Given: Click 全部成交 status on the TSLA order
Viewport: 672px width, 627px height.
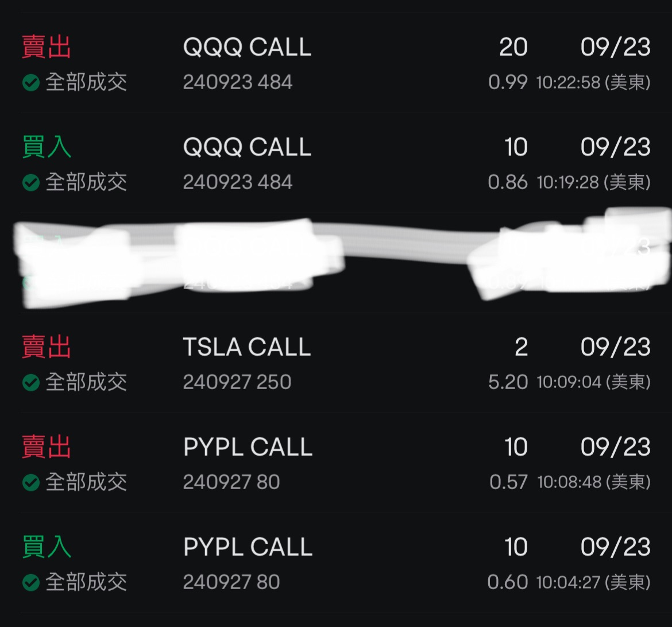Looking at the screenshot, I should 86,382.
